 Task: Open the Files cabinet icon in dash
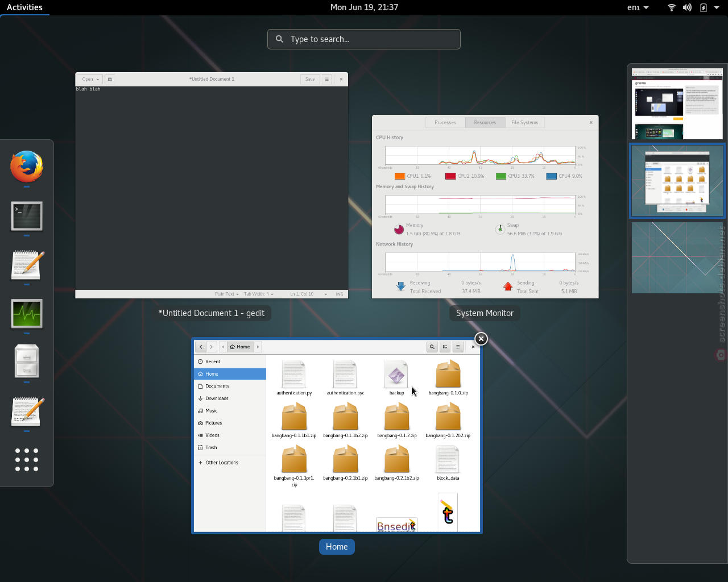27,361
